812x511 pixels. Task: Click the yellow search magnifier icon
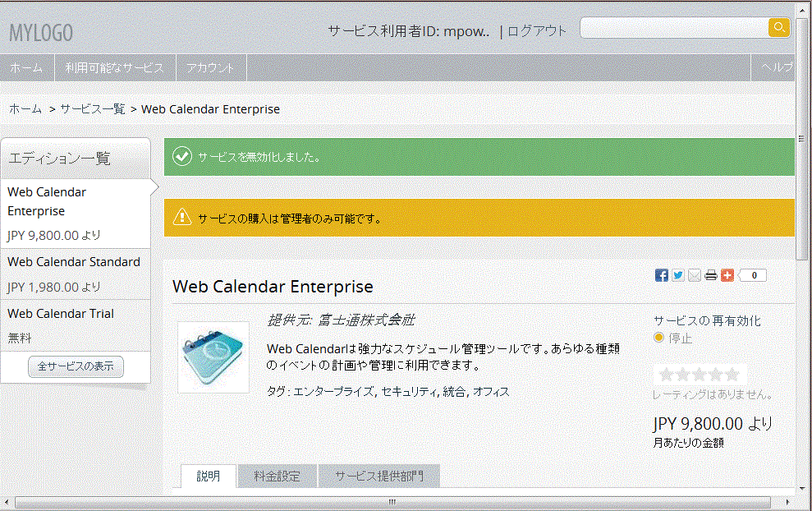point(779,27)
